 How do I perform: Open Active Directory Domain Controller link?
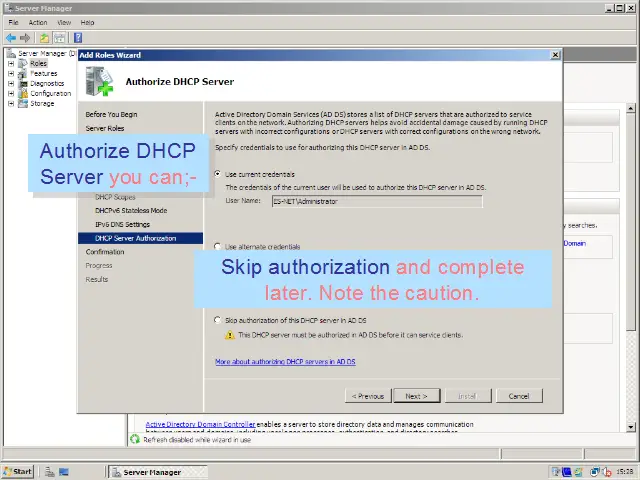pos(200,424)
